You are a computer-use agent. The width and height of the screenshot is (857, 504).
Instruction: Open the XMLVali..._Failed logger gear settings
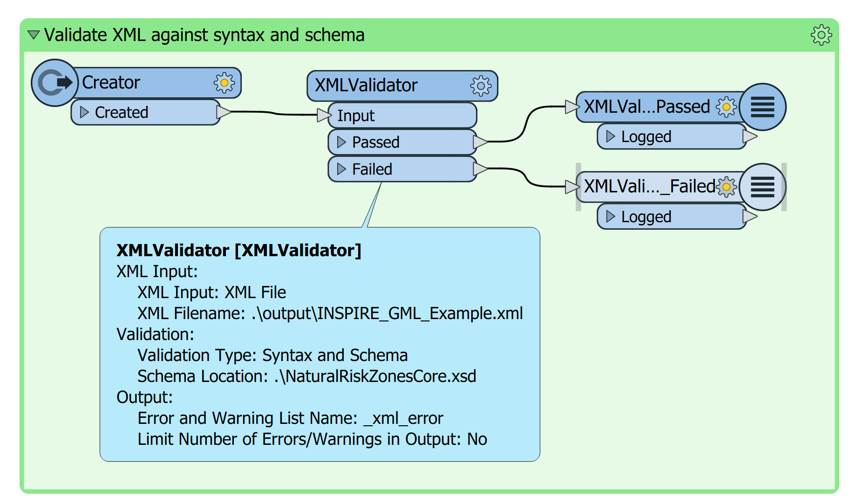[726, 187]
